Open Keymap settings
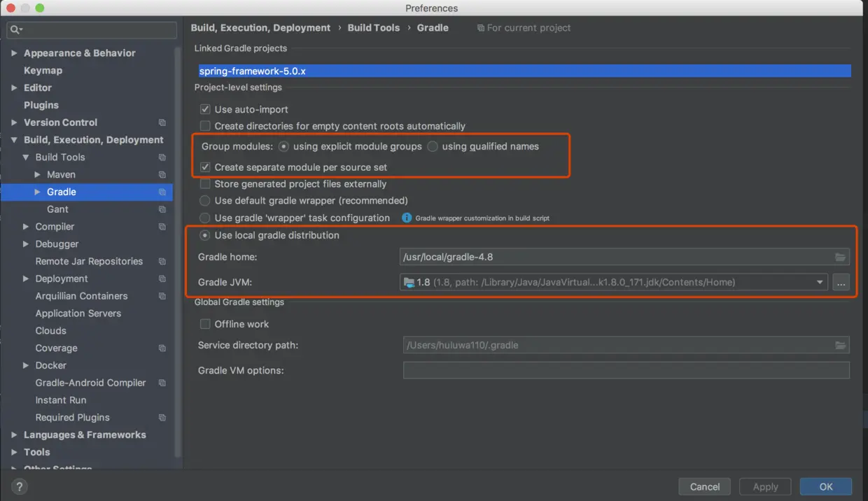Image resolution: width=868 pixels, height=501 pixels. [x=43, y=71]
